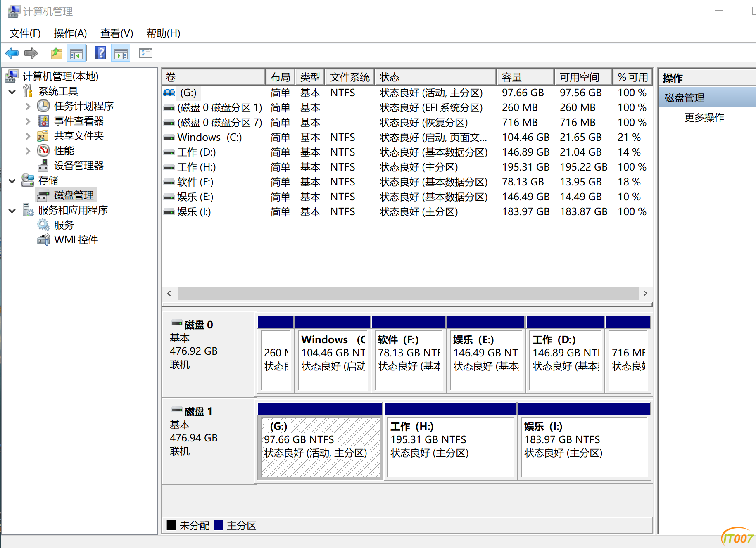Click the Up one level folder icon
The image size is (756, 548).
[x=57, y=53]
